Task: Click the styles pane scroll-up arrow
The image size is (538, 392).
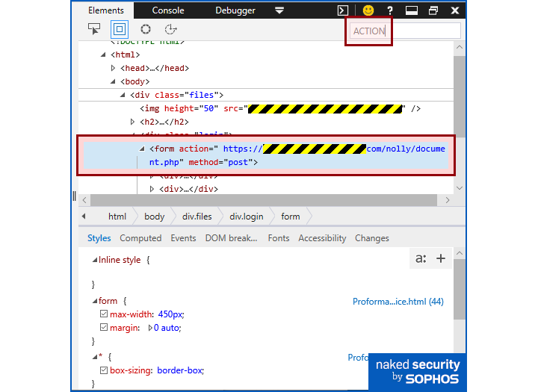Action: [460, 253]
